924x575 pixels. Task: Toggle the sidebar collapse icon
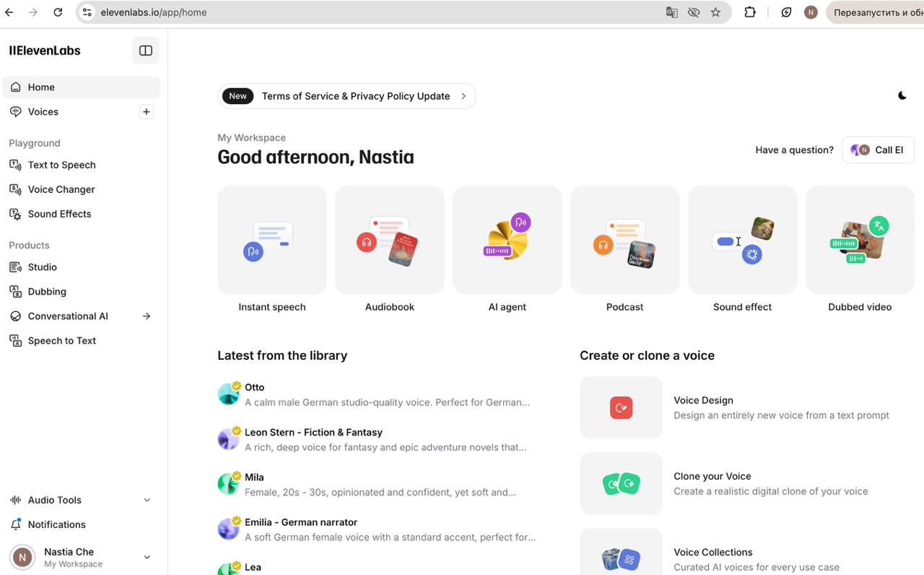[146, 51]
